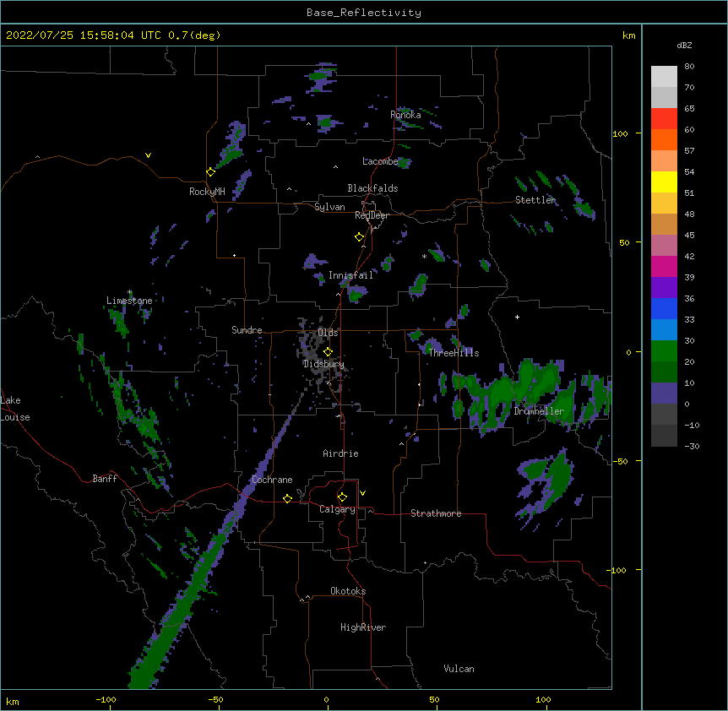Click the HighRiver label
Screen dimensions: 728x711
(363, 627)
